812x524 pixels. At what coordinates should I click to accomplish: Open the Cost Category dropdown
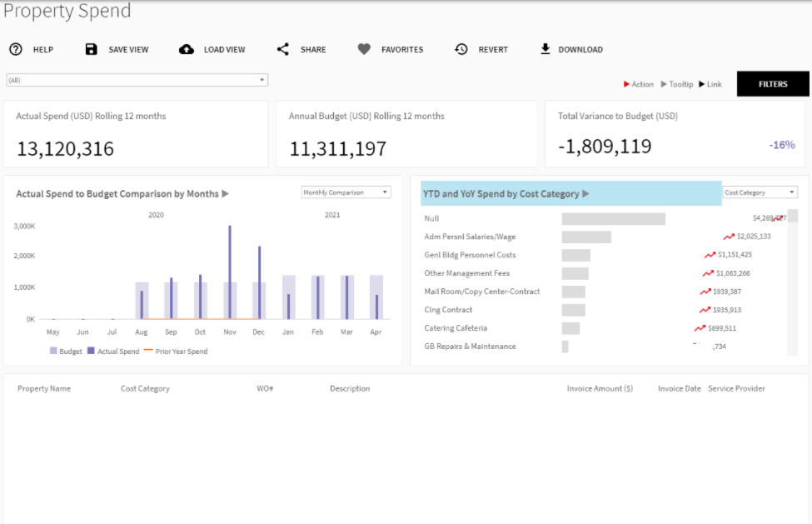pyautogui.click(x=793, y=192)
